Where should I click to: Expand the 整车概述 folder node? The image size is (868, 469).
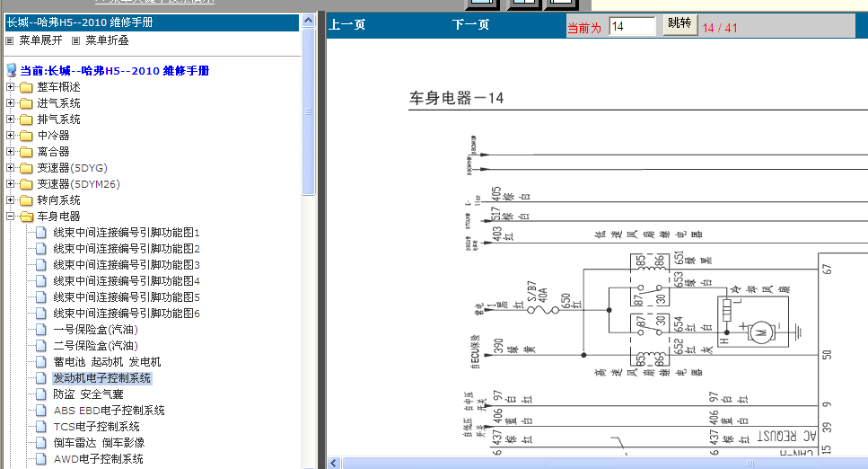(x=10, y=87)
